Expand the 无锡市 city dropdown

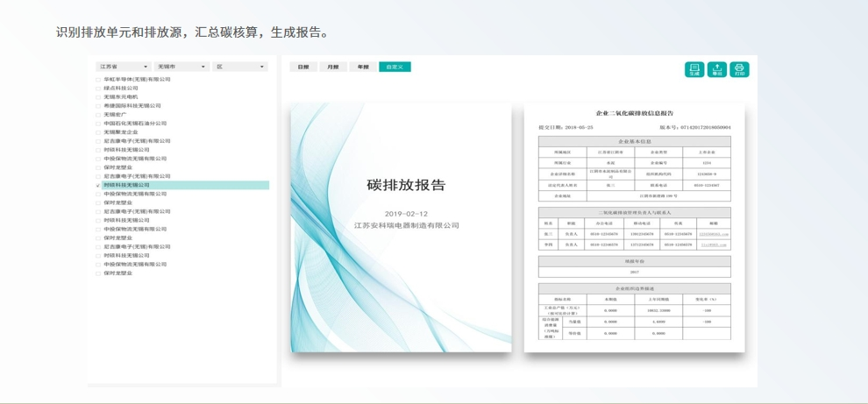pos(181,67)
